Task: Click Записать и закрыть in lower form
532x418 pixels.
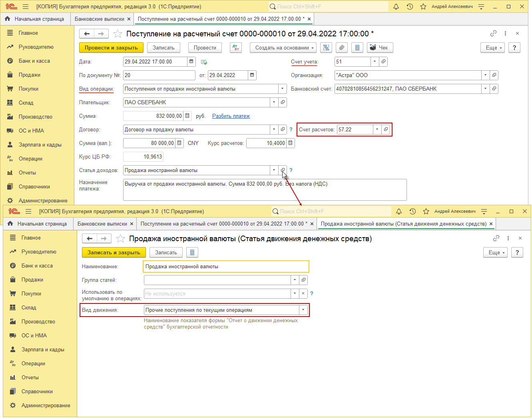Action: click(x=114, y=252)
